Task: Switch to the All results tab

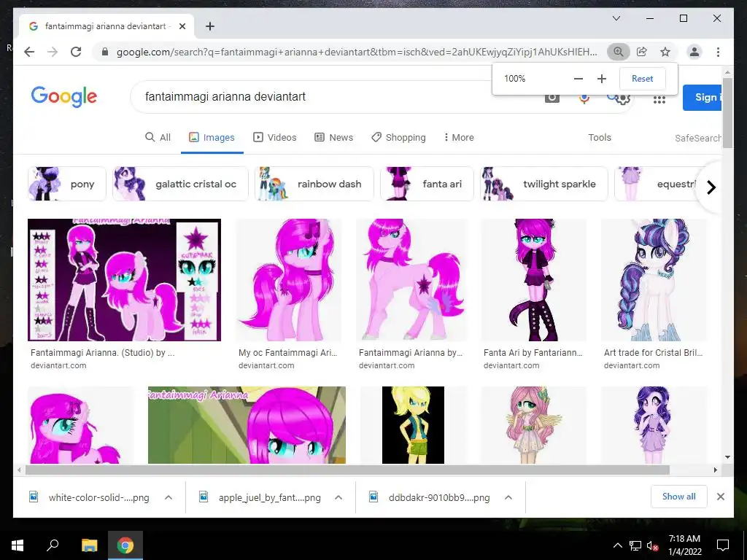Action: [x=158, y=137]
